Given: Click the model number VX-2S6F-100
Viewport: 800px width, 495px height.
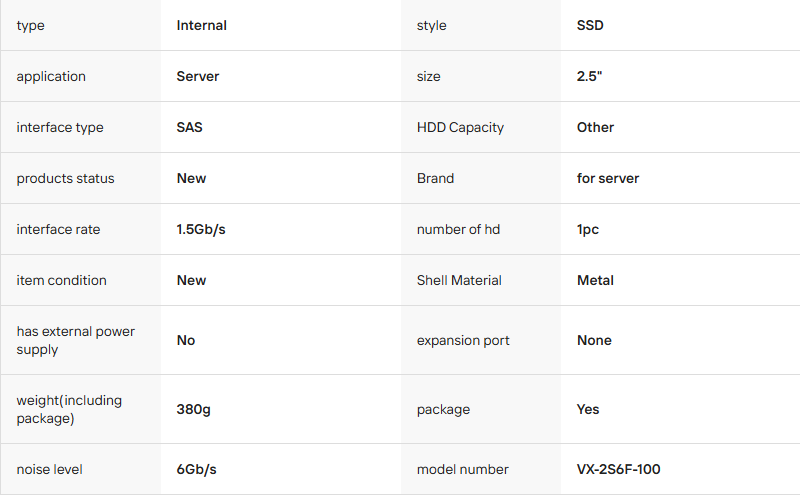Looking at the screenshot, I should point(618,469).
